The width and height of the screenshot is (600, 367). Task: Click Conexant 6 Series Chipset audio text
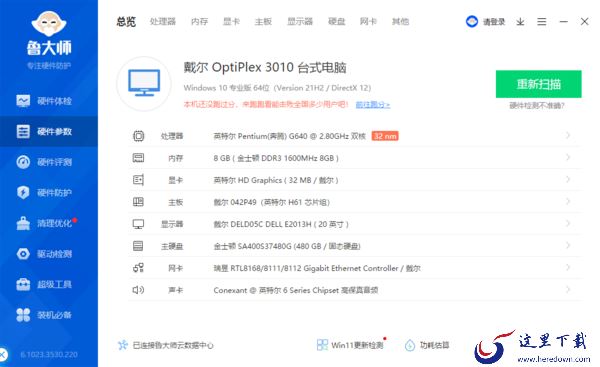[295, 290]
